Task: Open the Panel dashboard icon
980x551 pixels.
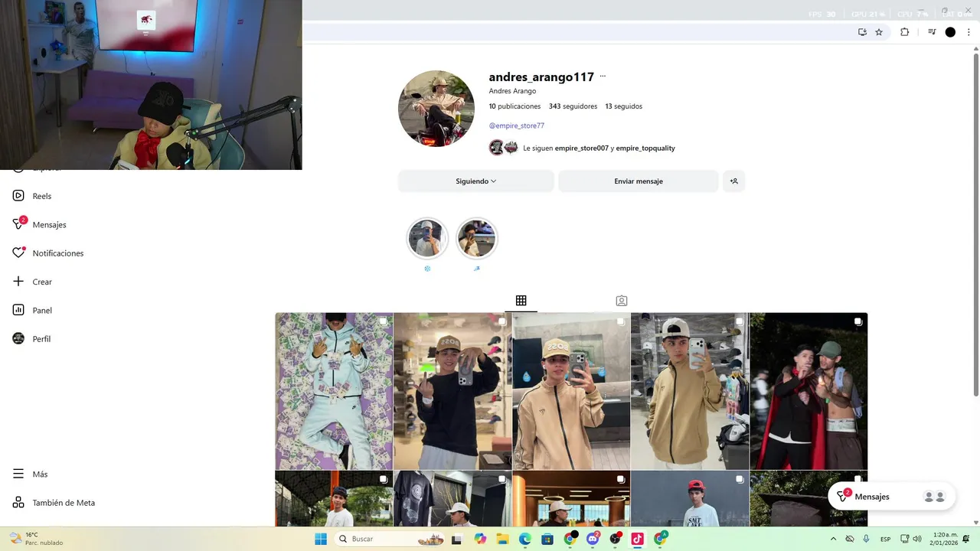Action: 18,310
